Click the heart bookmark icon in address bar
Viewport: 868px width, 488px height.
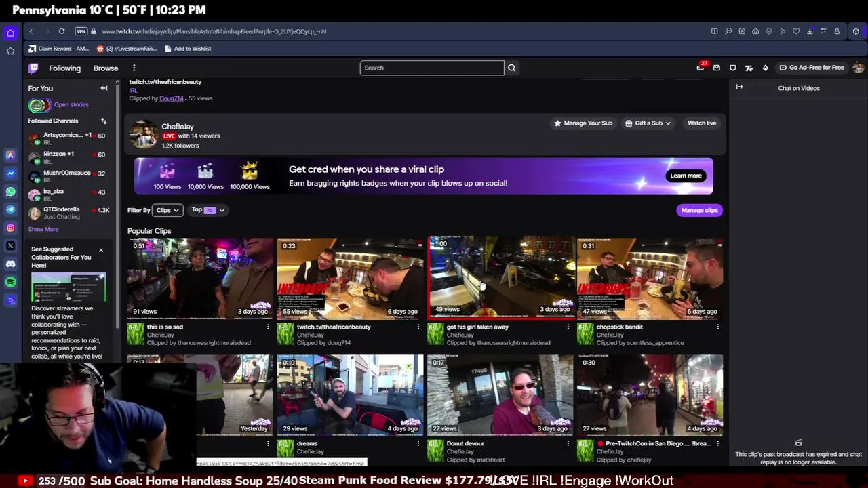[796, 31]
